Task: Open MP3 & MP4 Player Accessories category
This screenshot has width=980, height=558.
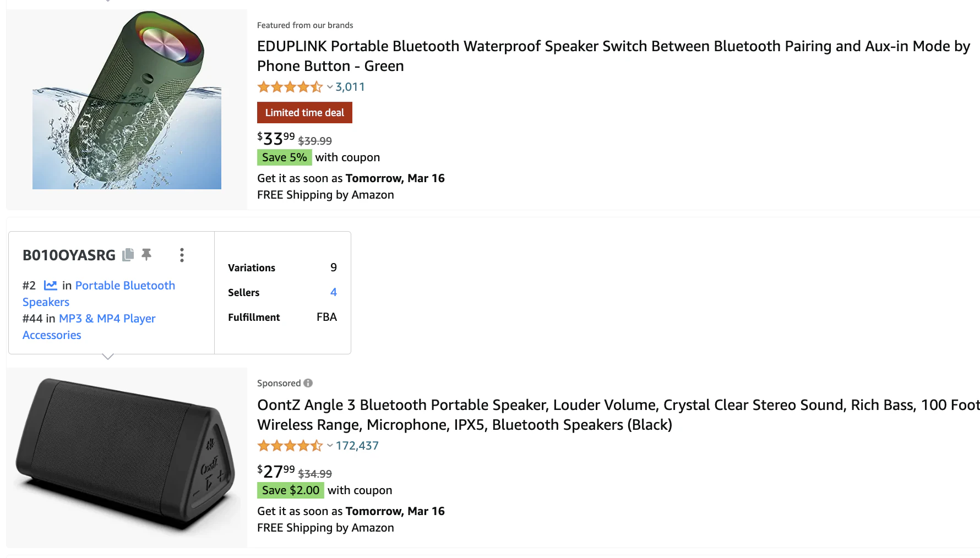Action: [89, 326]
